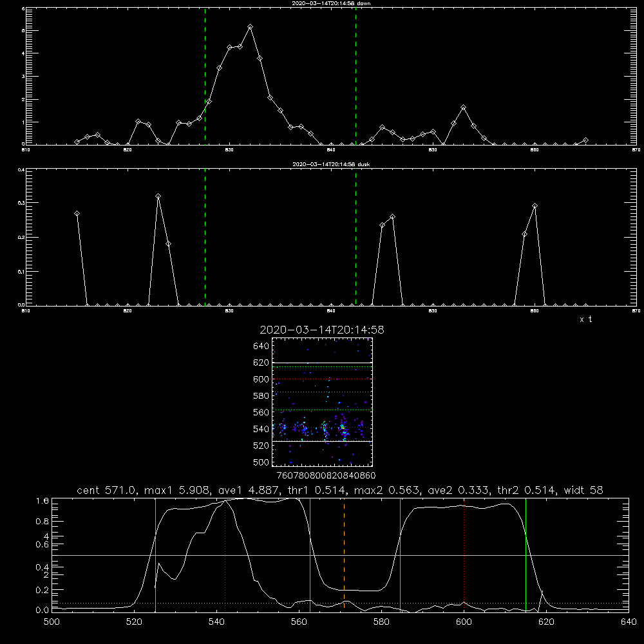644x644 pixels.
Task: Click the '540' x-axis label of bottom plot
Action: pyautogui.click(x=216, y=622)
